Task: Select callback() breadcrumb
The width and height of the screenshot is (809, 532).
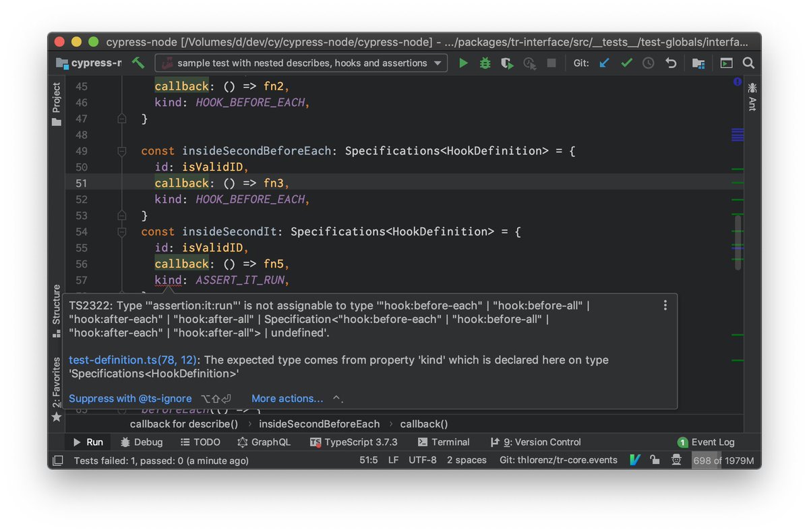Action: pyautogui.click(x=424, y=424)
